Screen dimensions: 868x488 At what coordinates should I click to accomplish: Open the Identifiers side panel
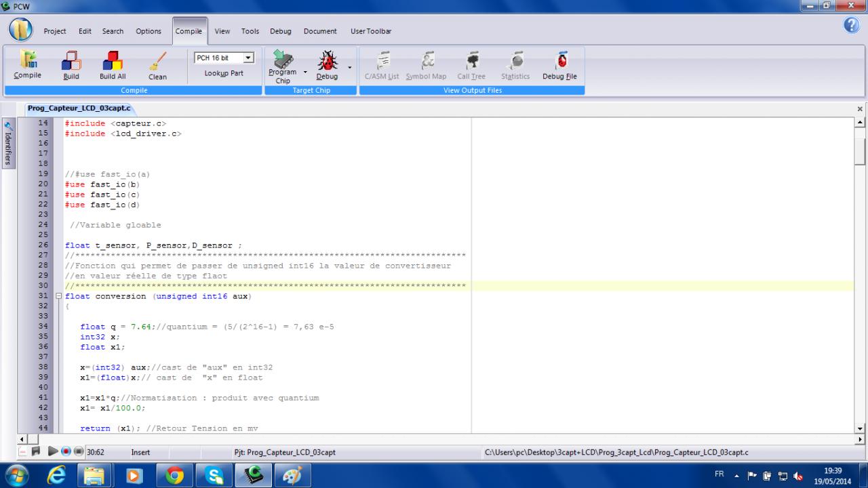(x=8, y=144)
